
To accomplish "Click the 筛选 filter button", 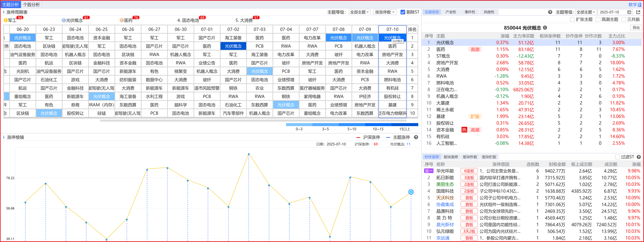I will 636,28.
